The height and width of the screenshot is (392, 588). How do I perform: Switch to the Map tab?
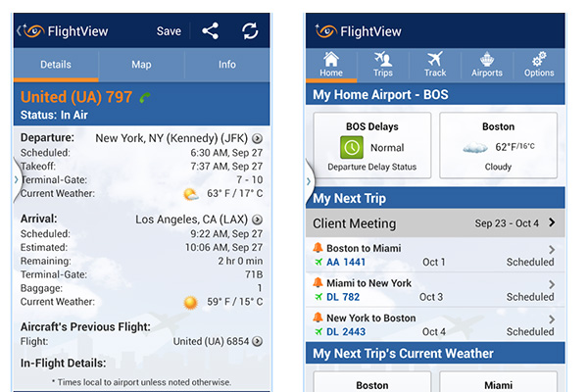(141, 65)
